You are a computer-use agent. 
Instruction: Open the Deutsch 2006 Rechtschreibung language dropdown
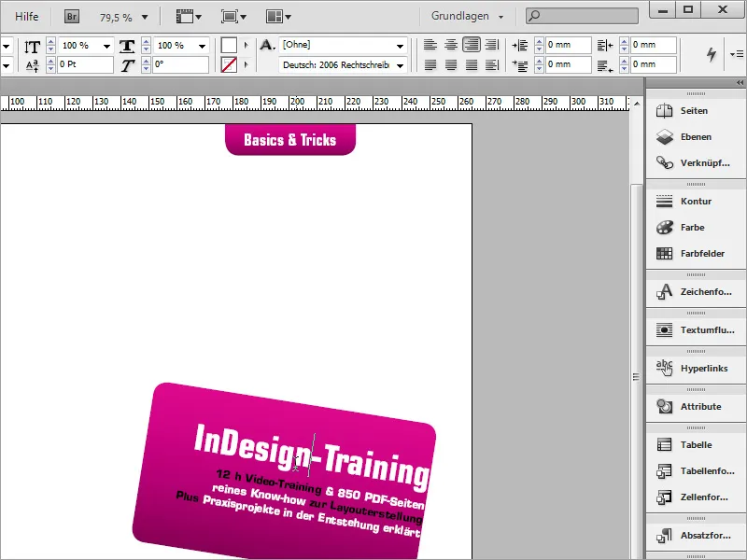pyautogui.click(x=400, y=64)
